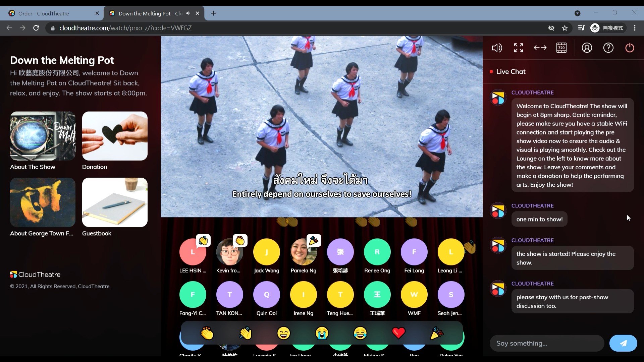Screen dimensions: 644x362
Task: Close the Order - CloudTheatre tab
Action: pos(97,13)
